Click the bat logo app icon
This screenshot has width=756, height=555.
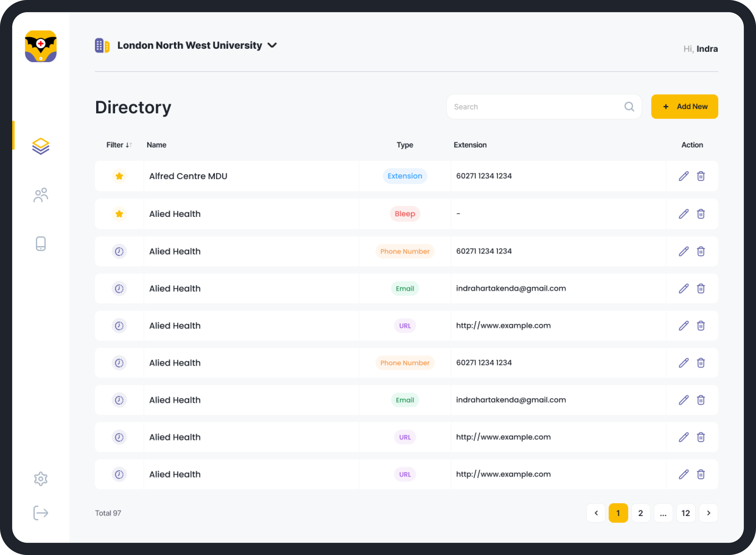[41, 46]
